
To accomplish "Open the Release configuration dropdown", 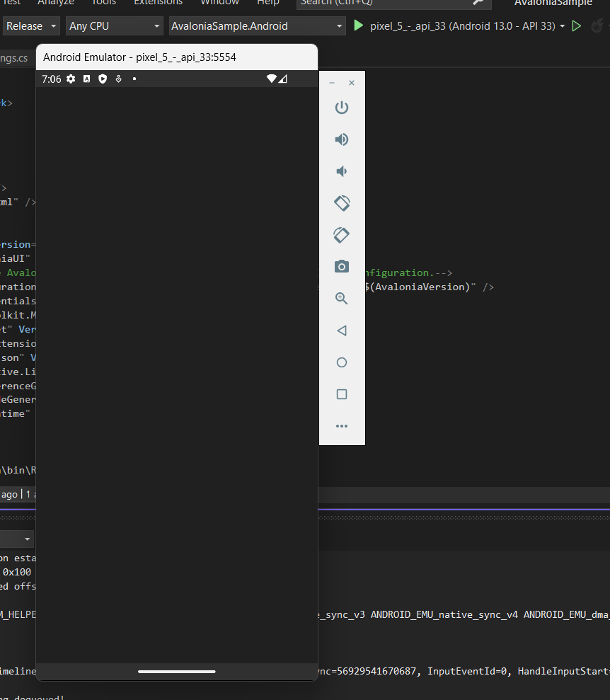I will [x=31, y=25].
